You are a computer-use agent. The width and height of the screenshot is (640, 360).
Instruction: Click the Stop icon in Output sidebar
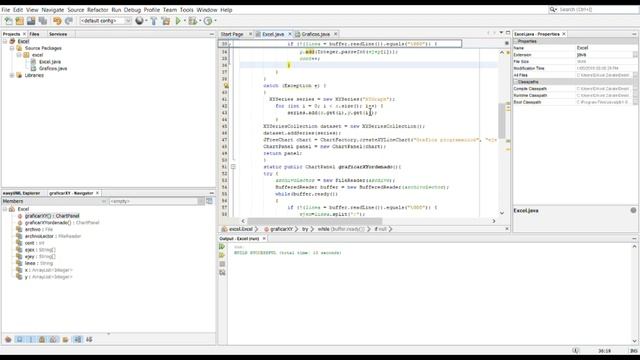click(222, 264)
